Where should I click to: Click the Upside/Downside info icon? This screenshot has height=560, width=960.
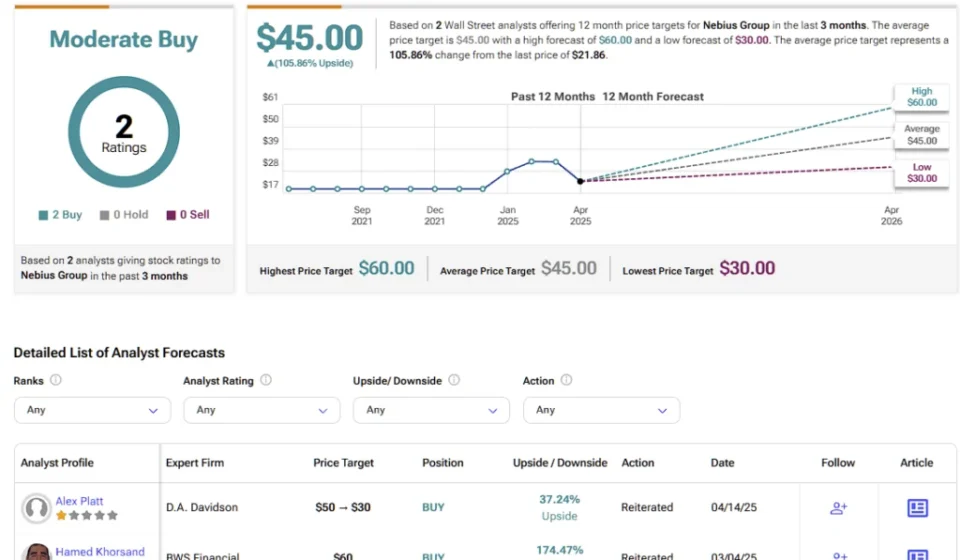click(454, 380)
